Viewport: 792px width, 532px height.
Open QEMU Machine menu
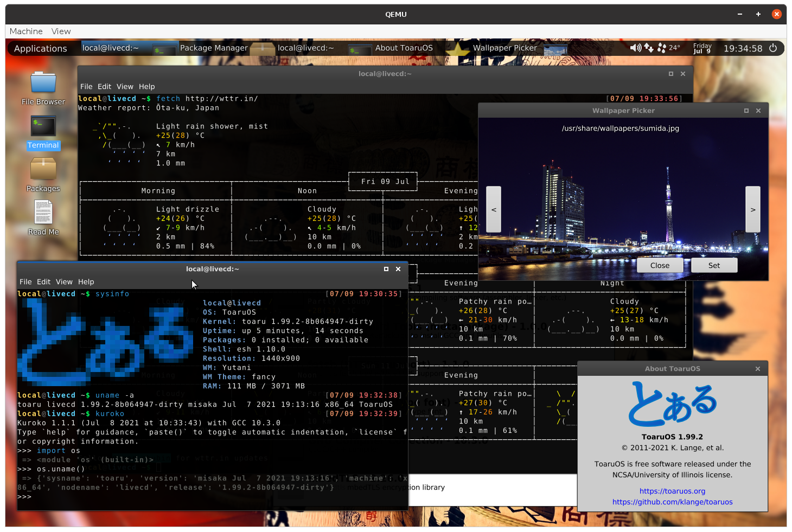click(26, 31)
